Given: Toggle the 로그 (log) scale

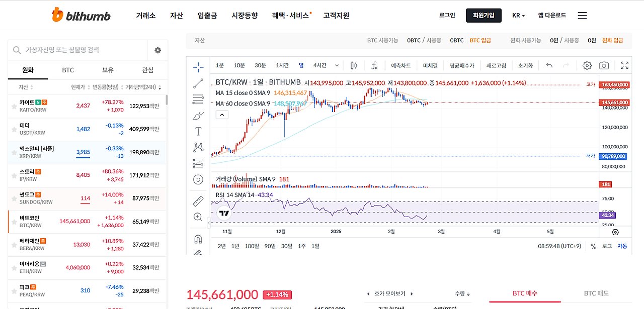Looking at the screenshot, I should pos(607,246).
